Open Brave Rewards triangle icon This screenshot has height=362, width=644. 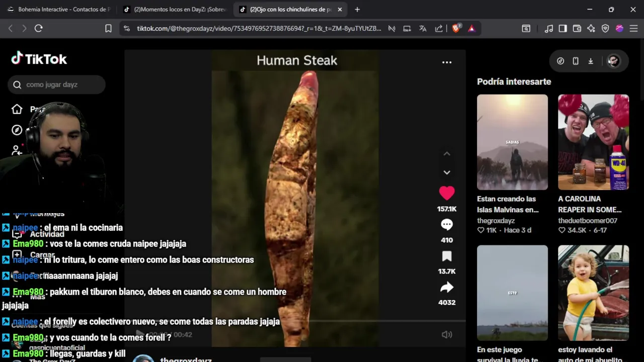471,29
